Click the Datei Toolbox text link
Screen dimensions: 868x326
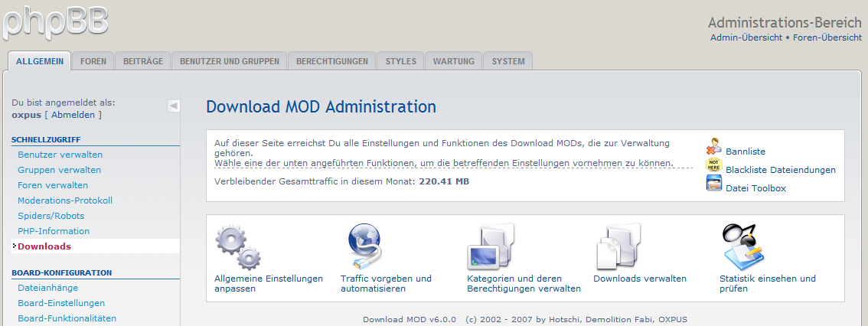point(755,188)
